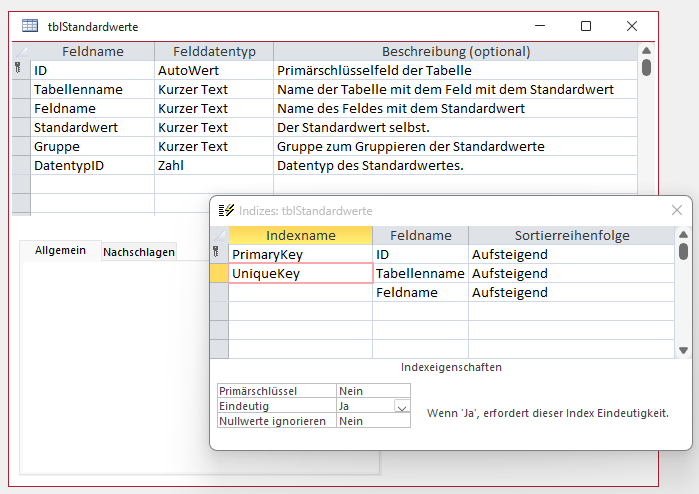Click the AutoWert data type cell
Image resolution: width=699 pixels, height=494 pixels.
click(x=214, y=70)
